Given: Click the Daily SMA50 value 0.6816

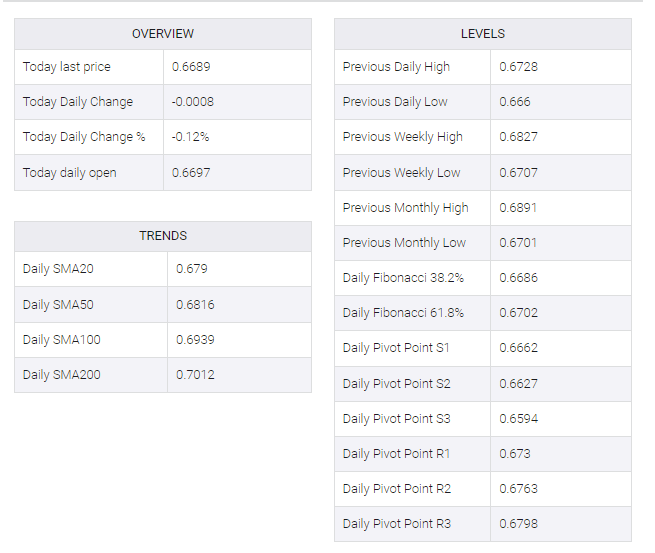Looking at the screenshot, I should [x=195, y=304].
